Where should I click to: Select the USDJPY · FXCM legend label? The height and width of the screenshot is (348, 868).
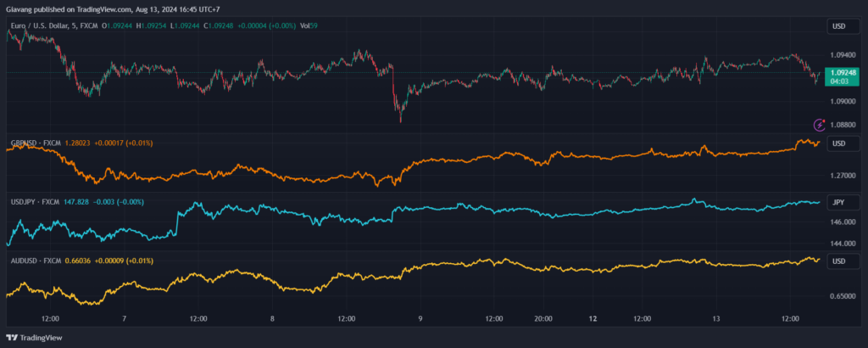pyautogui.click(x=34, y=202)
